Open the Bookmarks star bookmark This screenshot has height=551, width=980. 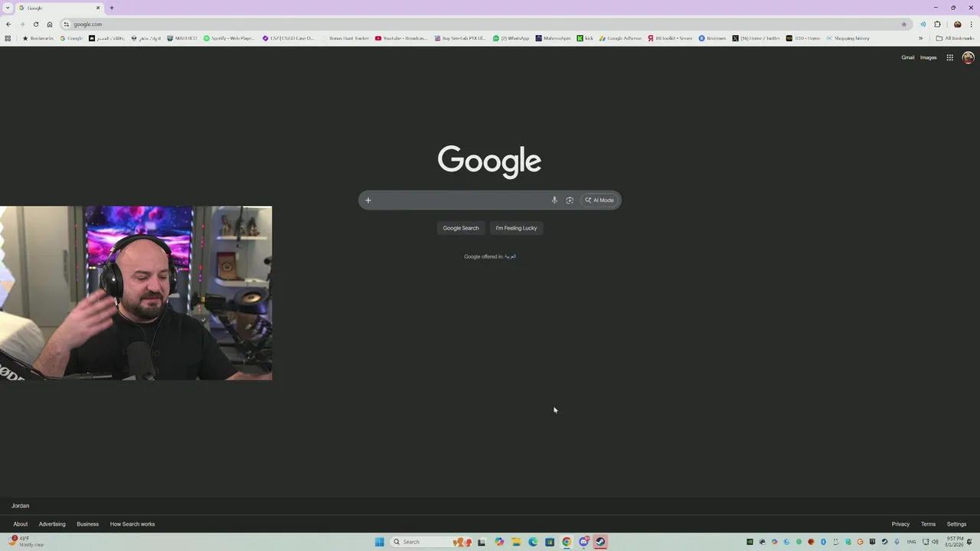(38, 38)
